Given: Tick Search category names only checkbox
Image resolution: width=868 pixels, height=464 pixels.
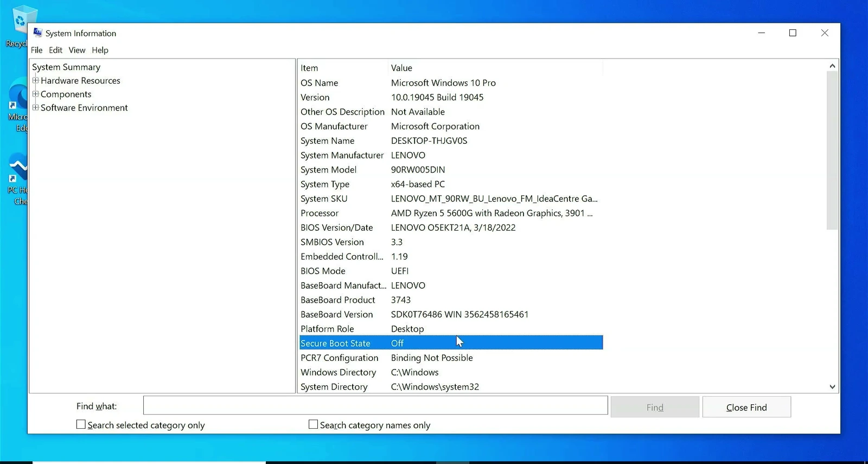Looking at the screenshot, I should [313, 424].
